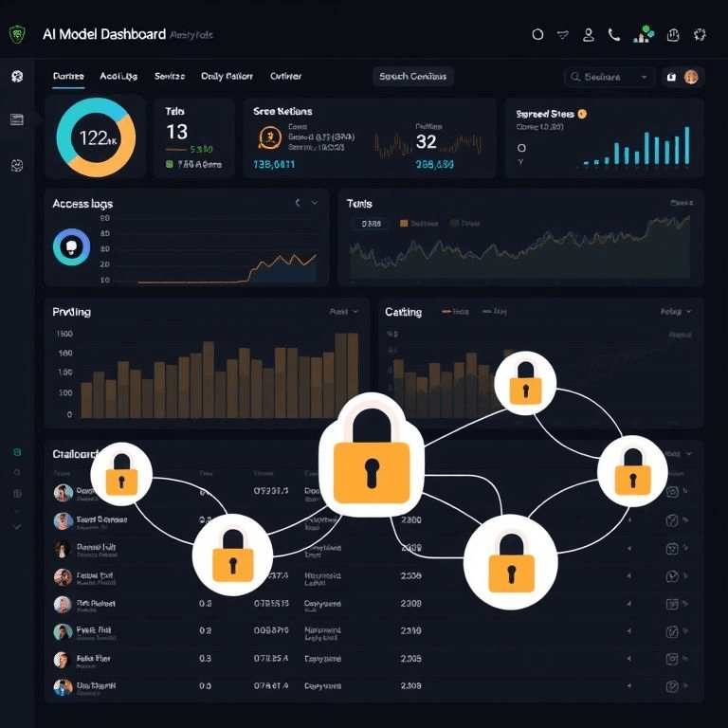Click the checkmark icon at the sidebar bottom
This screenshot has width=728, height=728.
pyautogui.click(x=17, y=526)
